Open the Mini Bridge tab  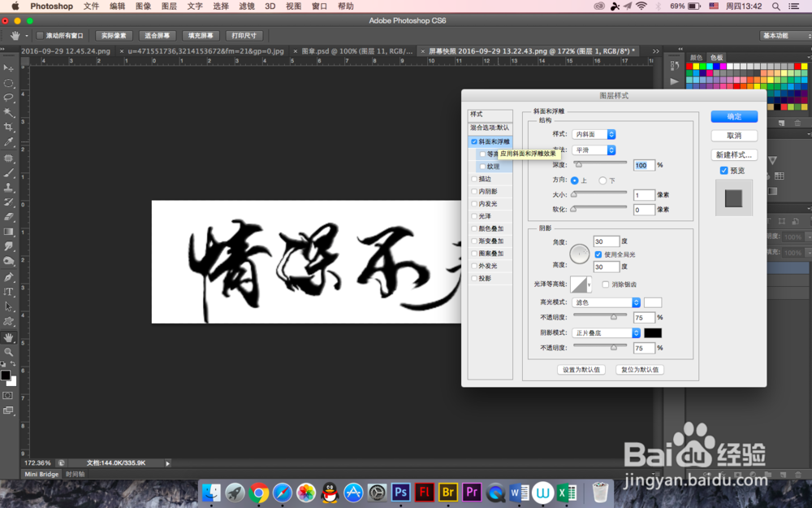(41, 474)
